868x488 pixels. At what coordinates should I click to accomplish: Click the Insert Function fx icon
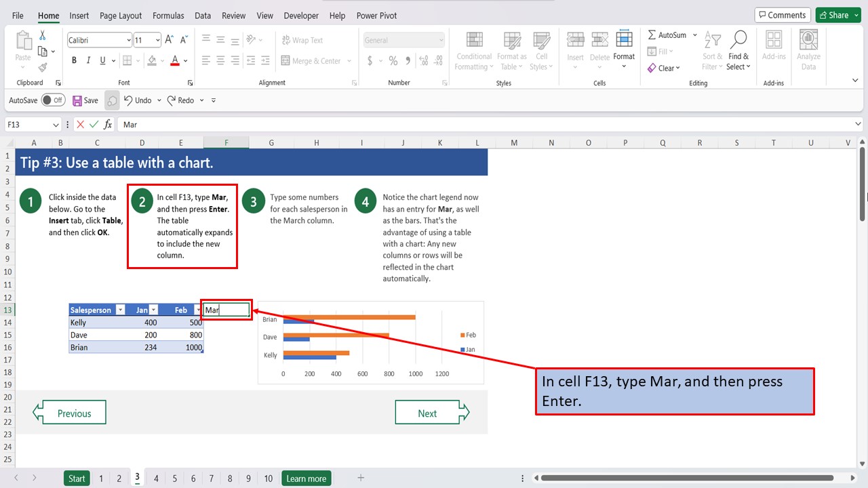point(108,125)
